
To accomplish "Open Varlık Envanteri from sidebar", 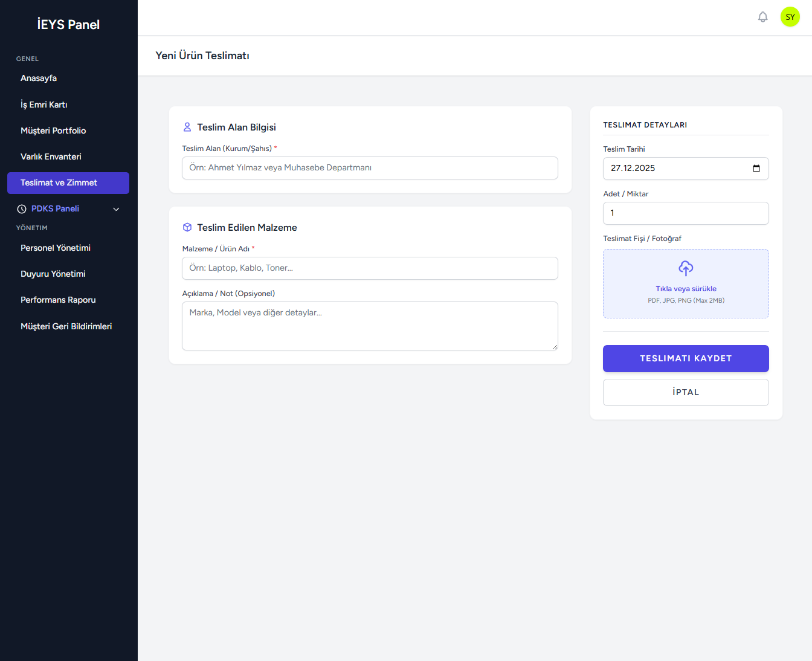I will click(51, 156).
